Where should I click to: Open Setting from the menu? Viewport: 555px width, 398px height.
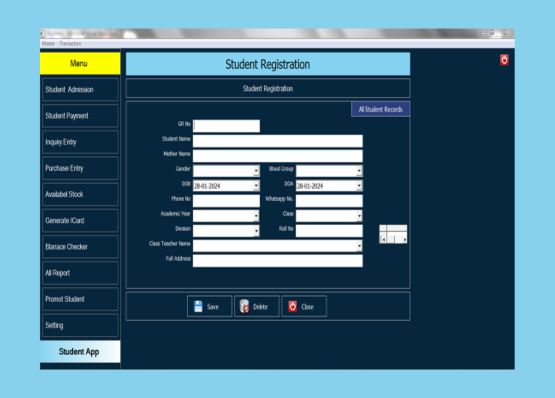[x=80, y=325]
